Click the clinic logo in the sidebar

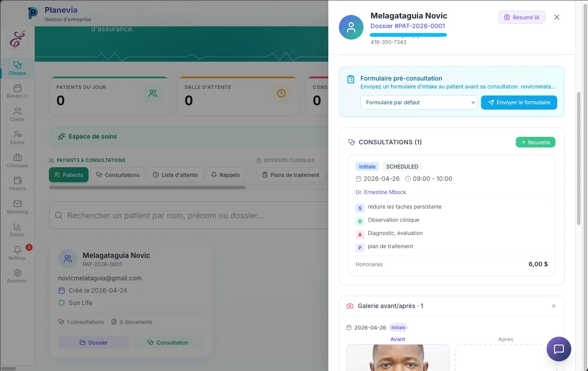click(18, 40)
